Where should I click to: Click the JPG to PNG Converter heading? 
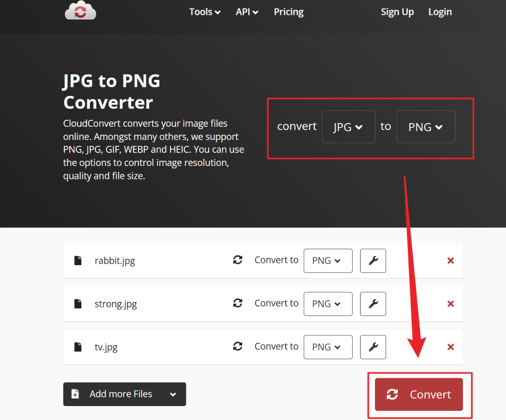pyautogui.click(x=112, y=92)
